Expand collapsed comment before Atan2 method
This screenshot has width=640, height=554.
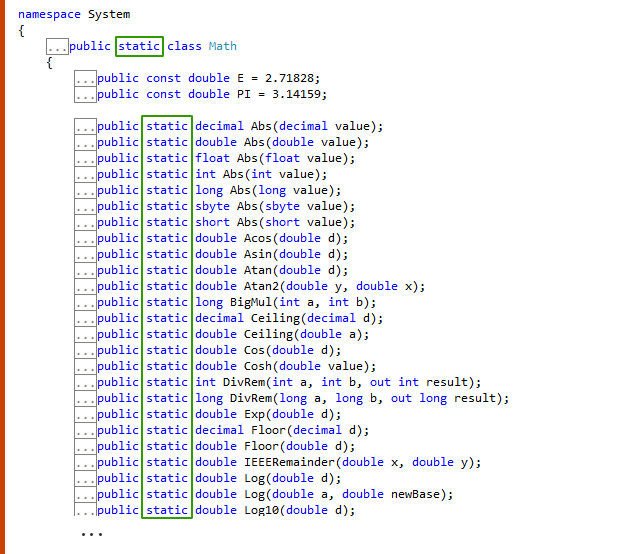(85, 287)
